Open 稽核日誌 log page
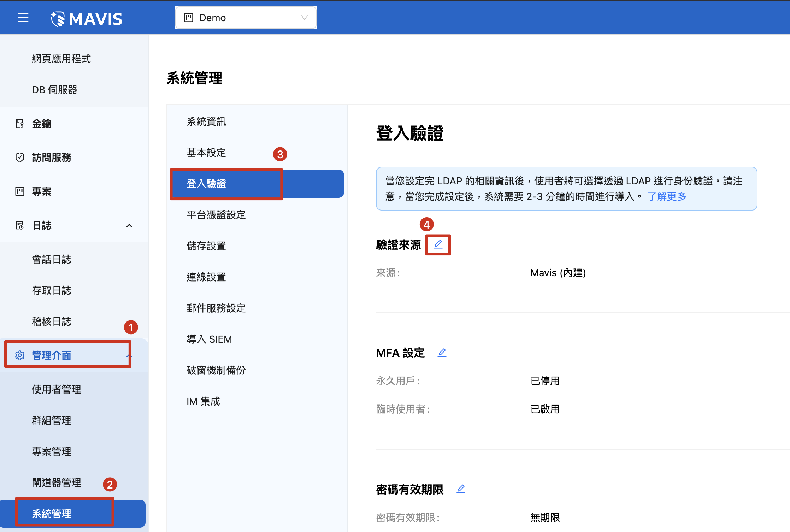The image size is (790, 532). [52, 321]
